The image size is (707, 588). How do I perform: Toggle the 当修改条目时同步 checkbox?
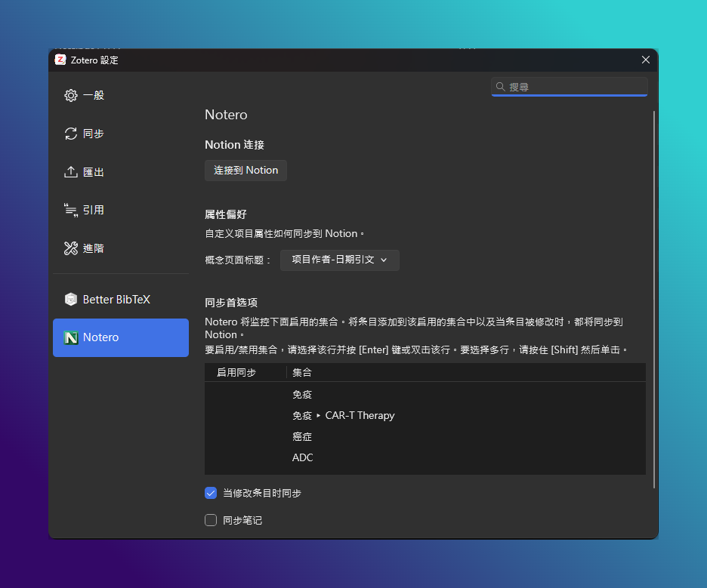point(211,493)
